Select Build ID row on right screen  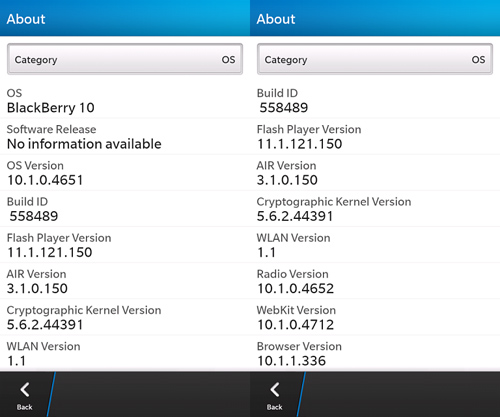(375, 100)
